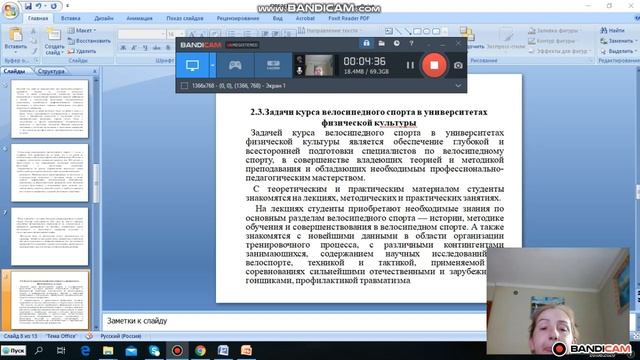Image resolution: width=640 pixels, height=360 pixels.
Task: Expand Bandicam screen mode dropdown arrow
Action: coord(213,65)
